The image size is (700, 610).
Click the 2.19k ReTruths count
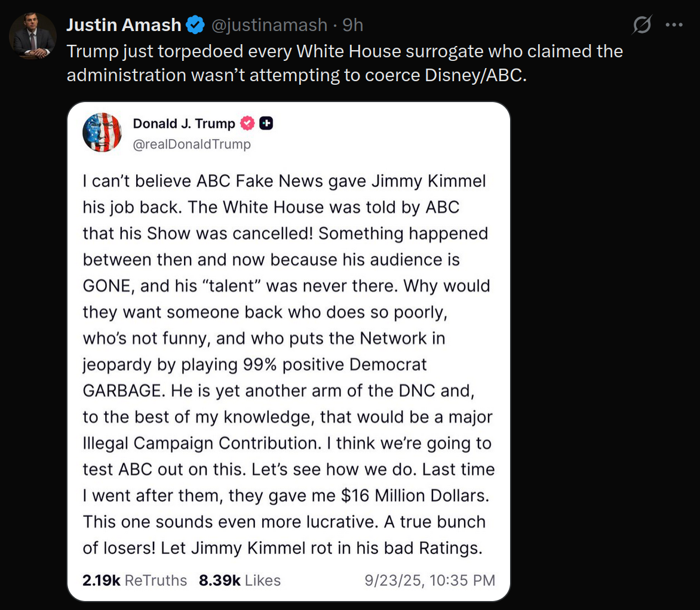tap(135, 580)
